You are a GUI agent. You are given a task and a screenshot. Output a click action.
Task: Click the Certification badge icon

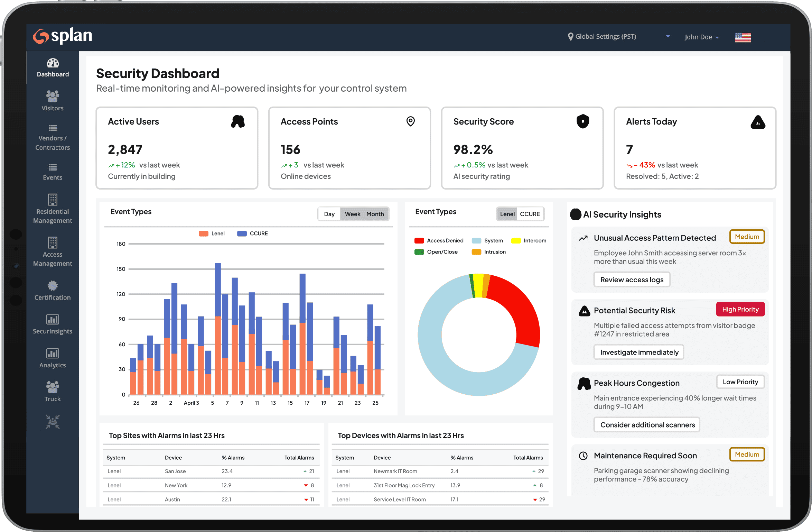pos(53,286)
